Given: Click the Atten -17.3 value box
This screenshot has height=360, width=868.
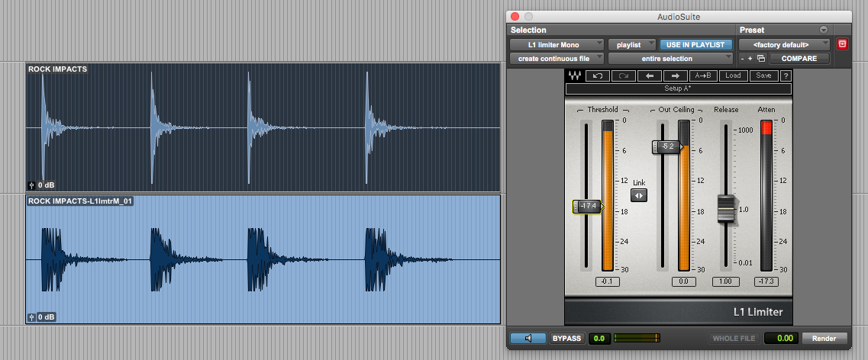Looking at the screenshot, I should pyautogui.click(x=766, y=282).
